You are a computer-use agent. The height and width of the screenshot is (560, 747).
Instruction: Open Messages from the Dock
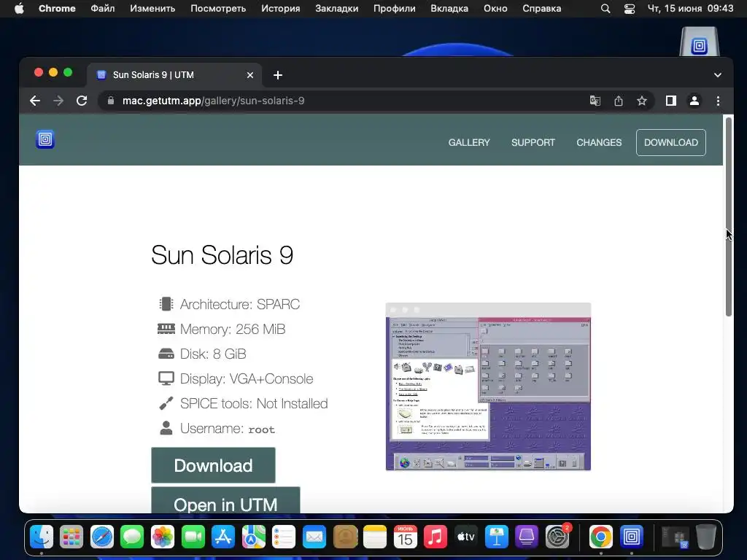click(x=132, y=537)
